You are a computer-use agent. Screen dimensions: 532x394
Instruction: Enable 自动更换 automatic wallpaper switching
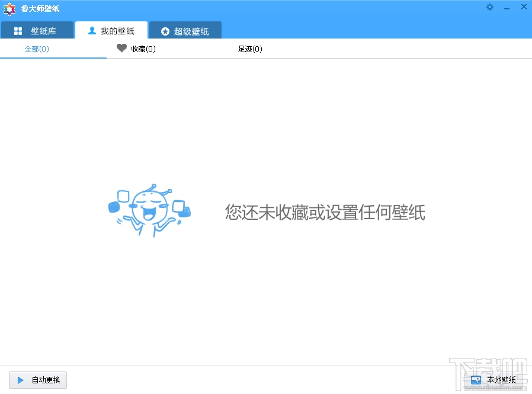click(37, 380)
